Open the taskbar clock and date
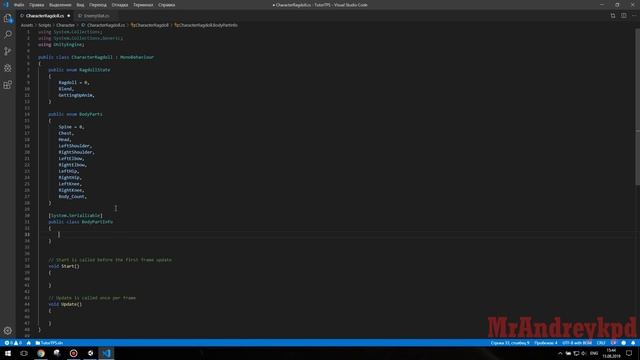 pyautogui.click(x=611, y=353)
